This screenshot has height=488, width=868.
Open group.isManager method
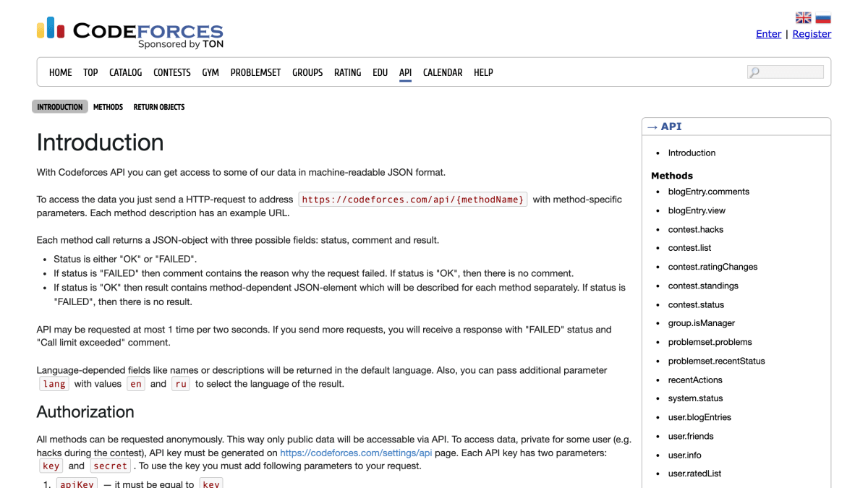701,323
